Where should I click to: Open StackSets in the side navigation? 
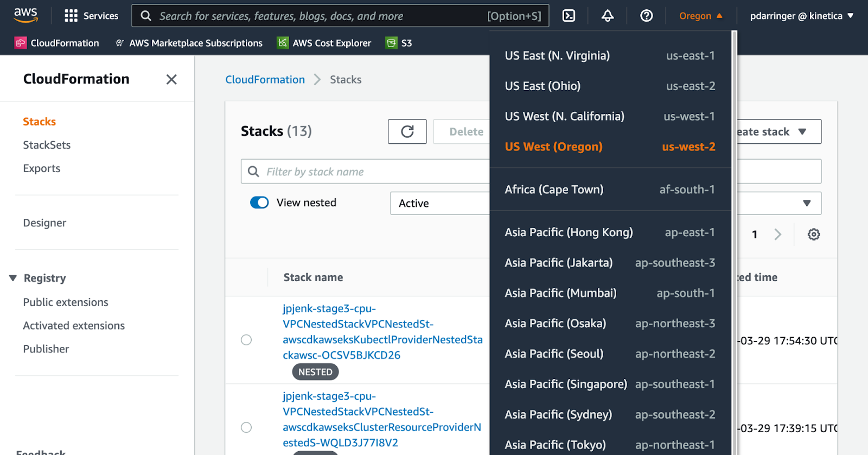tap(47, 145)
